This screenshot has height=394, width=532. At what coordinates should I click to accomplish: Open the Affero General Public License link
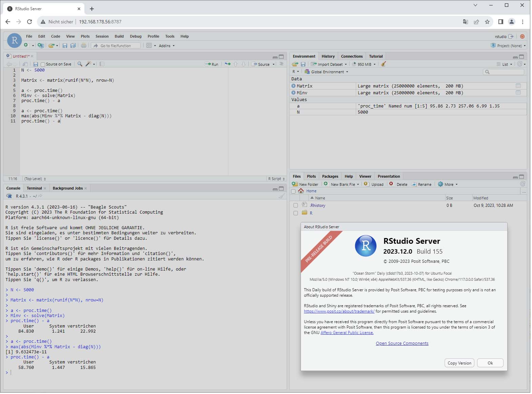pyautogui.click(x=347, y=333)
